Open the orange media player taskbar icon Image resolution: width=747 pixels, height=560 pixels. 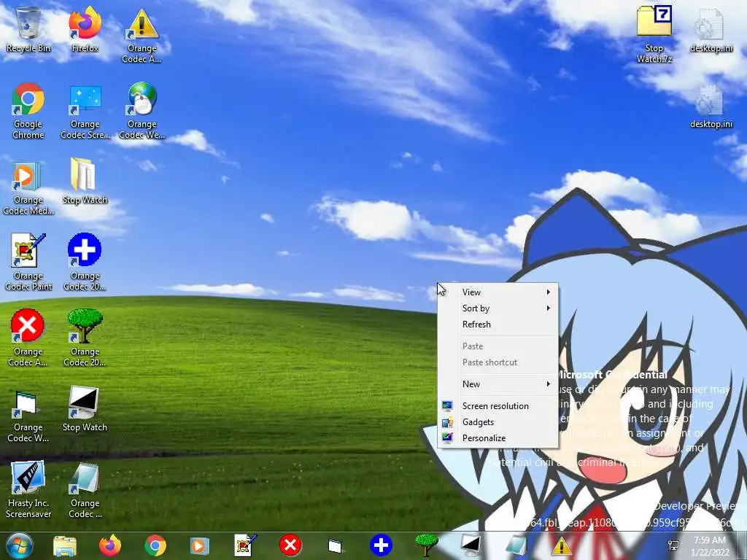(200, 545)
